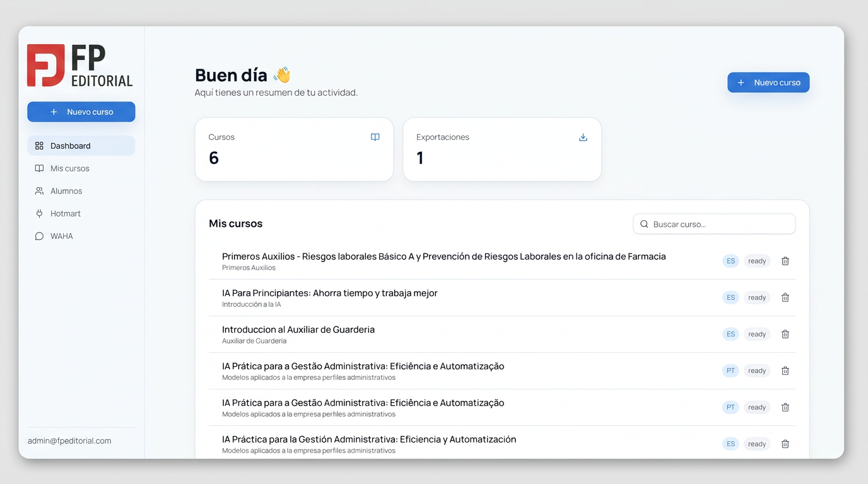Click the course count number 6
868x484 pixels.
[x=214, y=158]
